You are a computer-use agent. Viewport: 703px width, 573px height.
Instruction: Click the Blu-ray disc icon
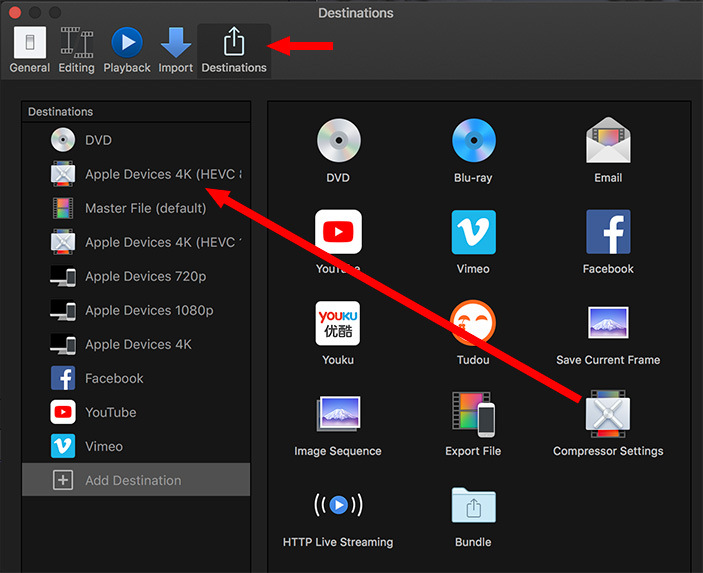(x=473, y=140)
